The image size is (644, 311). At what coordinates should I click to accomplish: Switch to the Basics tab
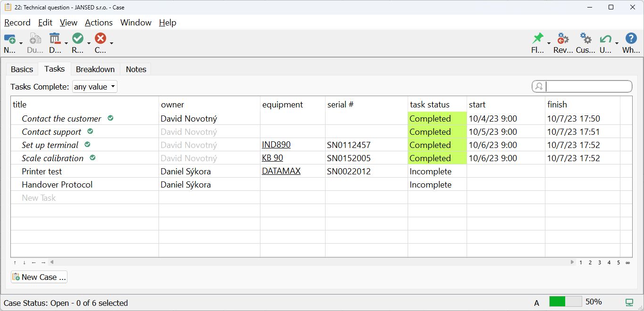coord(22,69)
